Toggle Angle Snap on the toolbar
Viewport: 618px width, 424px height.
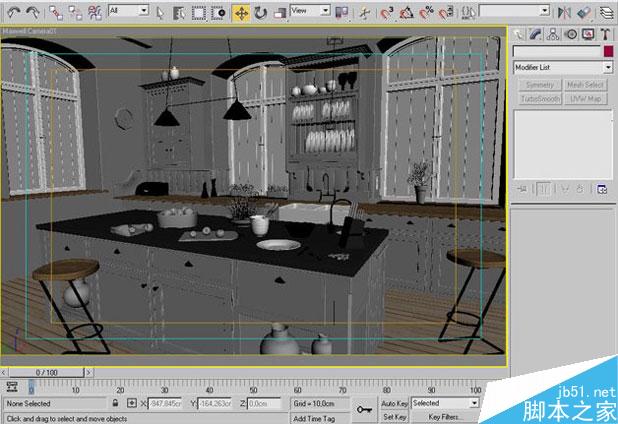406,13
